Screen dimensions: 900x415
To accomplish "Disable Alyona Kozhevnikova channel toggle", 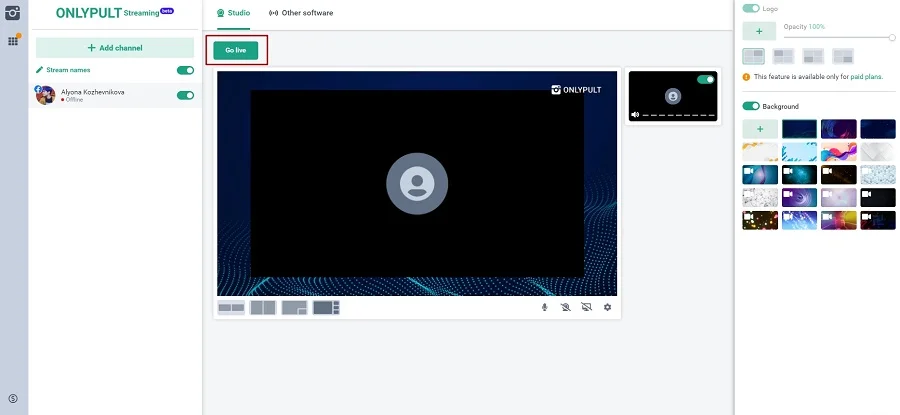I will (x=185, y=95).
